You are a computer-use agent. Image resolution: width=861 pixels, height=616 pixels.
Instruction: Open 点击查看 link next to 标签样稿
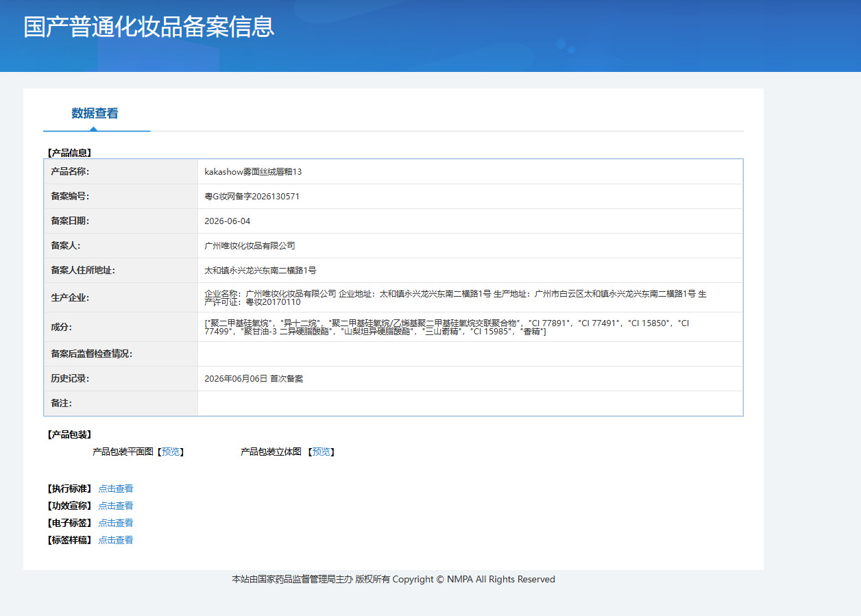(x=116, y=541)
